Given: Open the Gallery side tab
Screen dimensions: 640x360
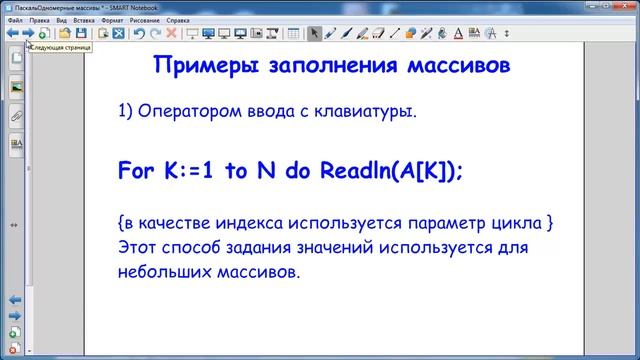Looking at the screenshot, I should pyautogui.click(x=16, y=87).
